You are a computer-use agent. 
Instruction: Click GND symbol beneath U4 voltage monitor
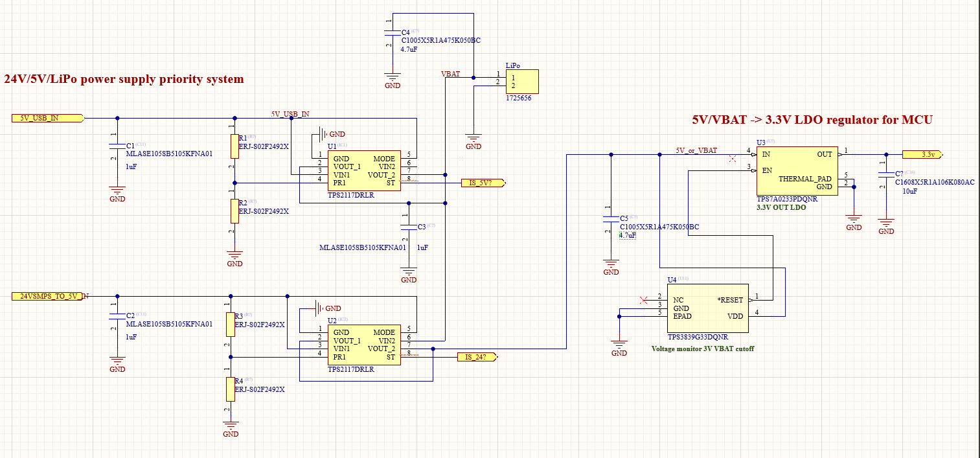(619, 347)
